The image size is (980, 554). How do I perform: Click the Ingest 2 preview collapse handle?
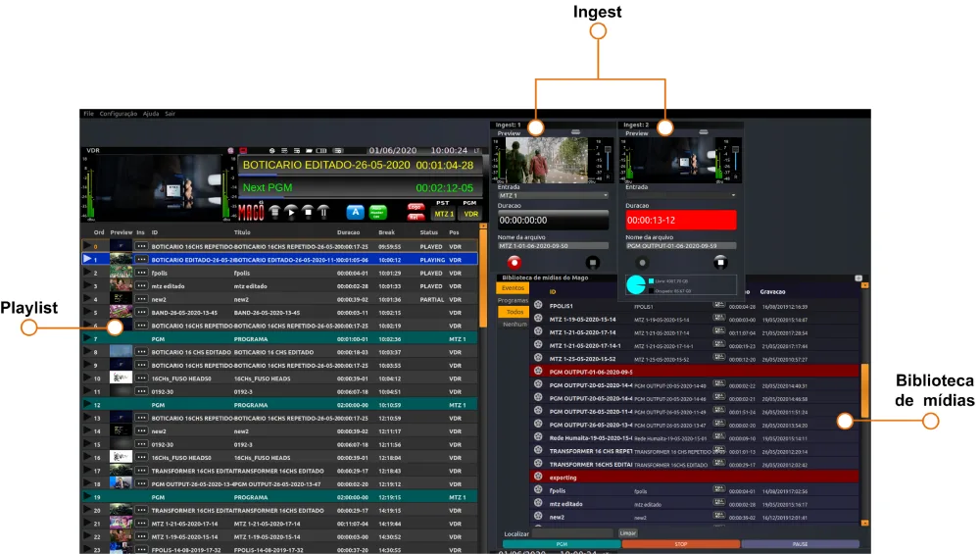(x=703, y=132)
